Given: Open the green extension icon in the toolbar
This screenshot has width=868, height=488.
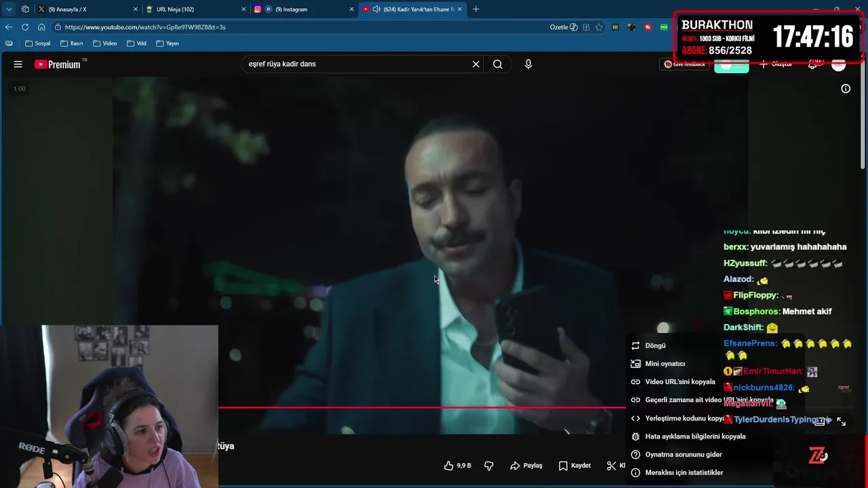Looking at the screenshot, I should tap(664, 27).
